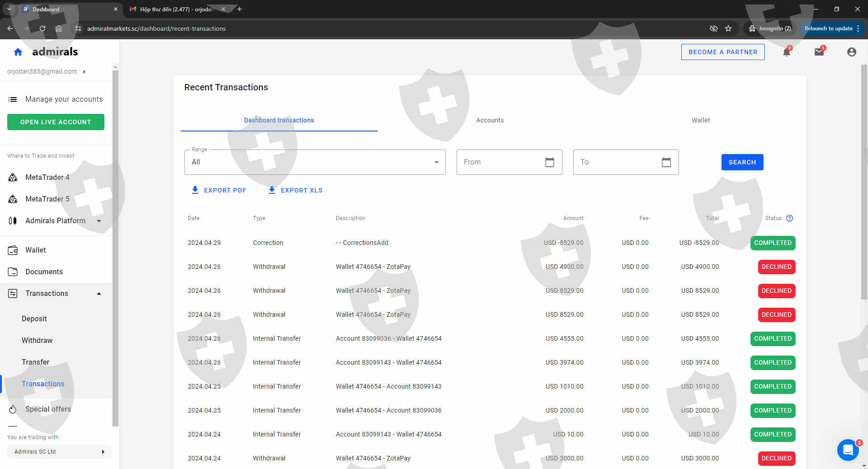Open the live chat support bubble

tap(848, 450)
